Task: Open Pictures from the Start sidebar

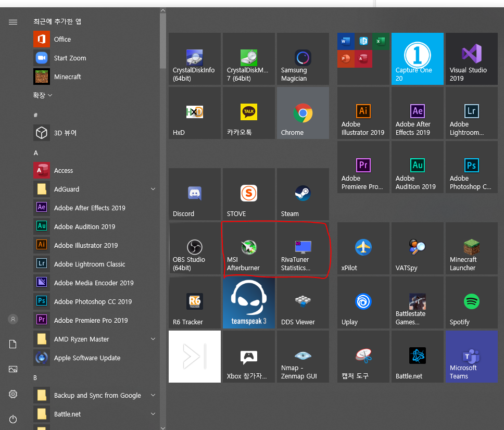Action: [13, 369]
